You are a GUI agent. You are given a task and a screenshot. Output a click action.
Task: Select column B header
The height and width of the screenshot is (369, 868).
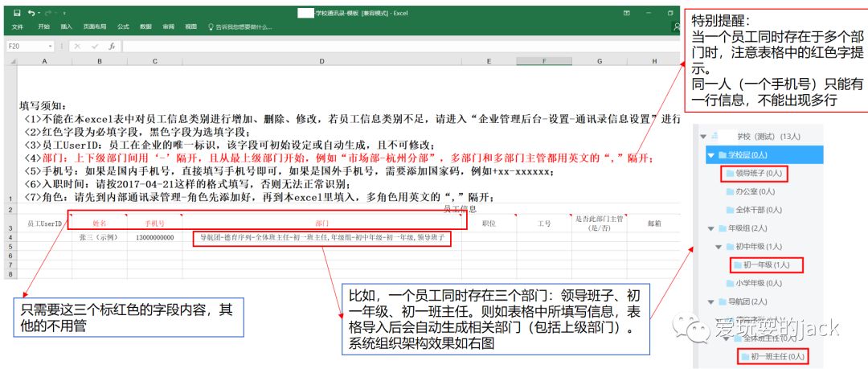[100, 61]
